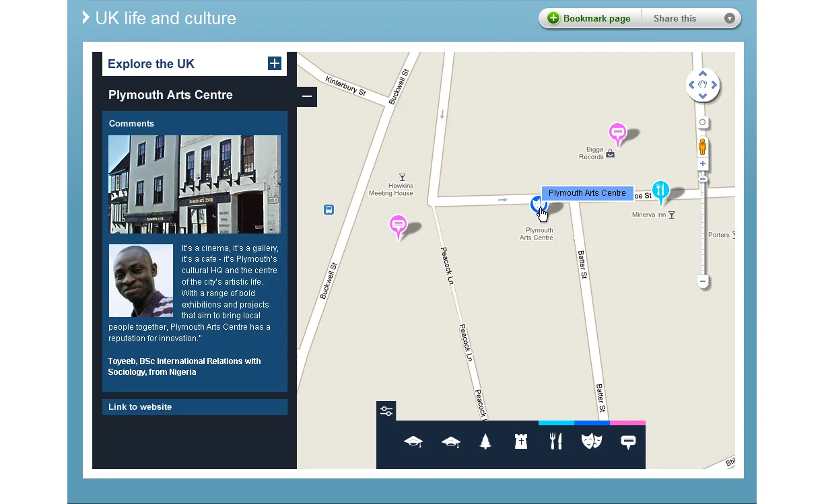The width and height of the screenshot is (824, 504).
Task: Select the graduation cap filter beside the tree
Action: tap(450, 442)
